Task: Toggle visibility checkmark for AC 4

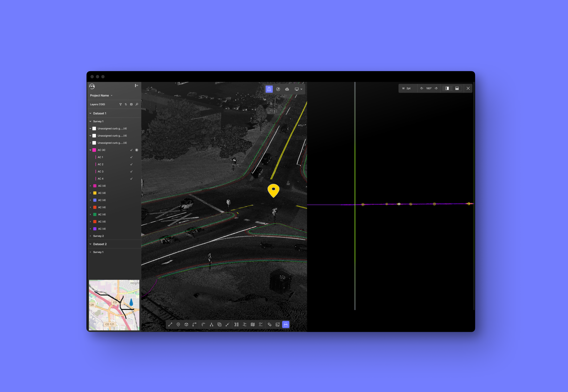Action: [x=131, y=179]
